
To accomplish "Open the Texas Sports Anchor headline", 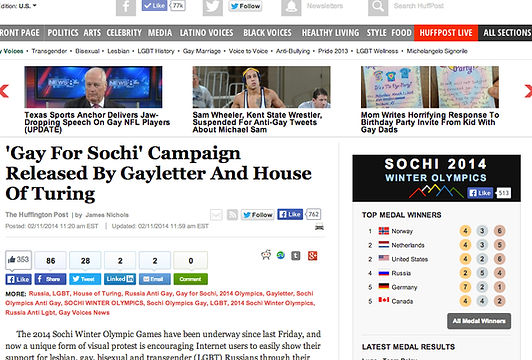I will coord(97,122).
